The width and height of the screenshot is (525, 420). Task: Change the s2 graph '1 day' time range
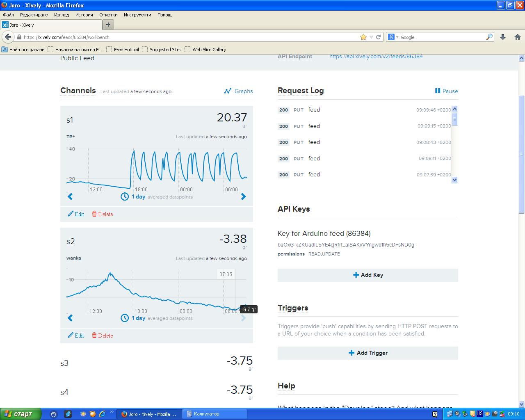click(138, 318)
